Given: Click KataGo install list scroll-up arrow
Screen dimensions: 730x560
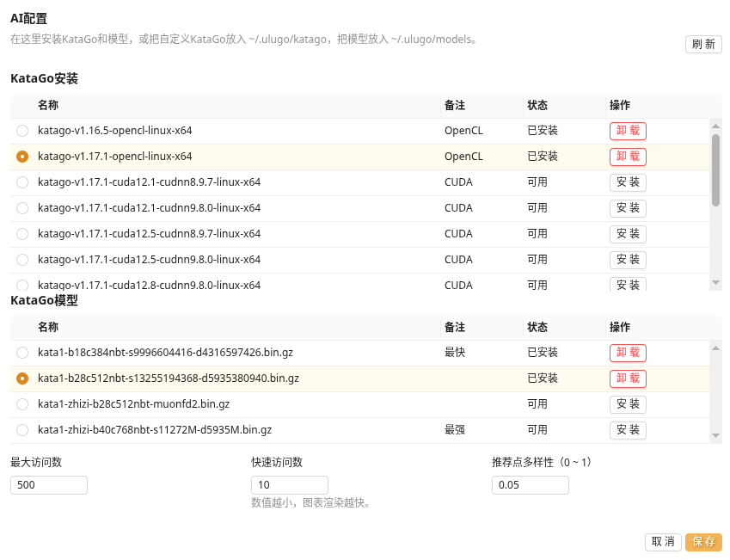Looking at the screenshot, I should coord(716,126).
